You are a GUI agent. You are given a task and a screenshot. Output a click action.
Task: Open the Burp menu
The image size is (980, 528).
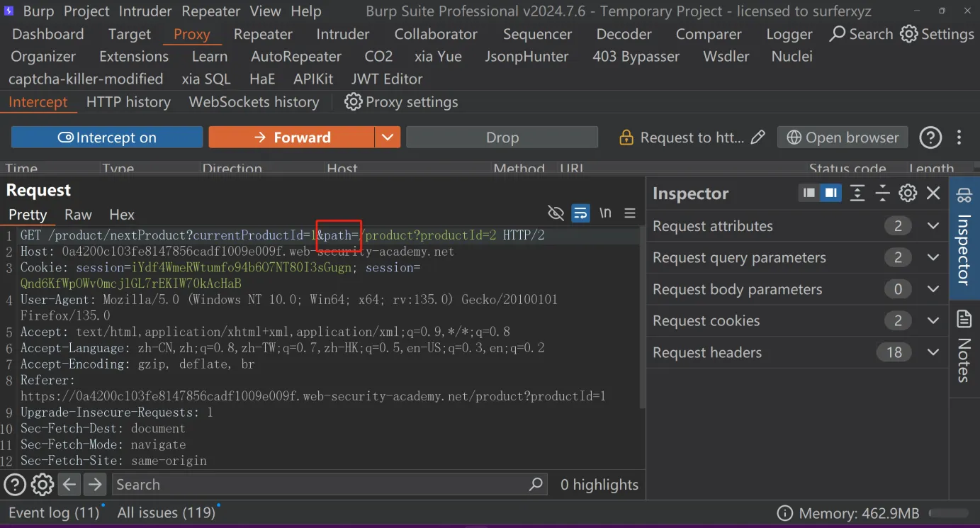[38, 11]
